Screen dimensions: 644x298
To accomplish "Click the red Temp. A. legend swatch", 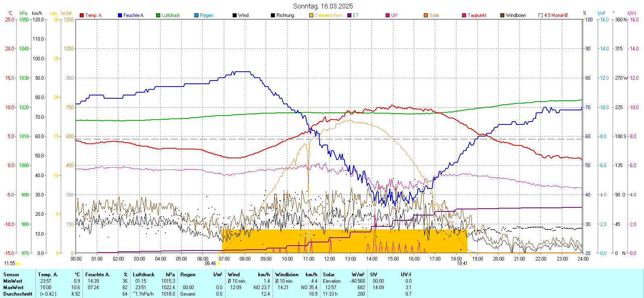I will click(x=82, y=15).
